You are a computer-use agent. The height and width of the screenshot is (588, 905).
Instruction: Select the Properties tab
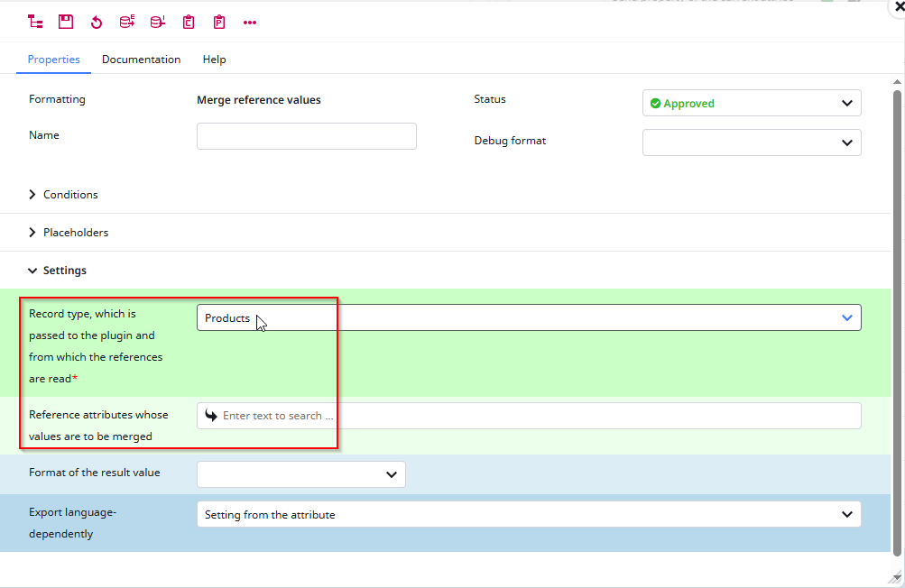tap(53, 59)
